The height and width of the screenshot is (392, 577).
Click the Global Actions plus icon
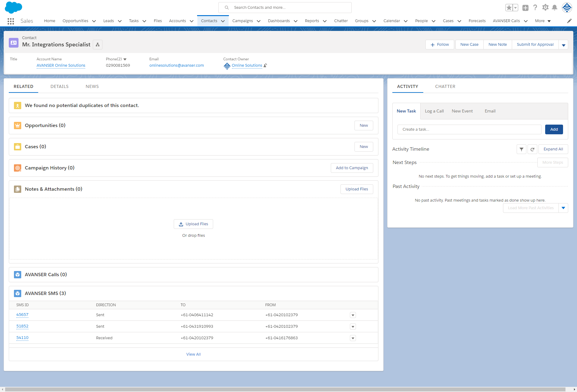point(525,8)
